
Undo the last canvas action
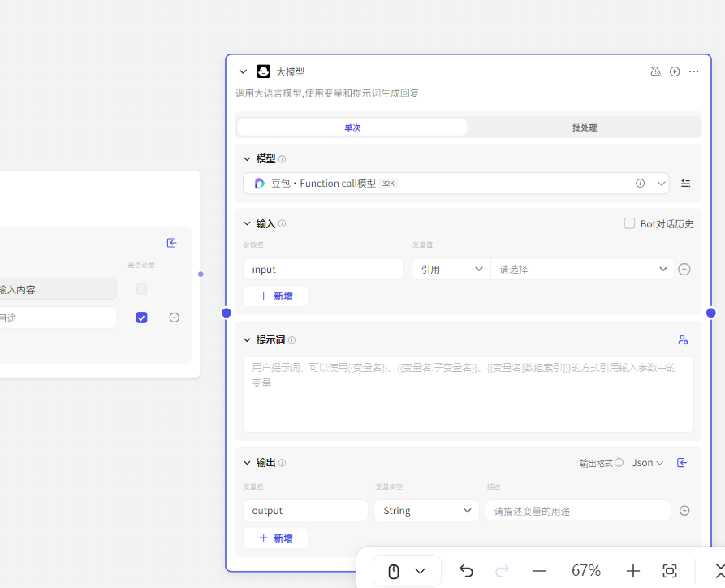(x=466, y=571)
